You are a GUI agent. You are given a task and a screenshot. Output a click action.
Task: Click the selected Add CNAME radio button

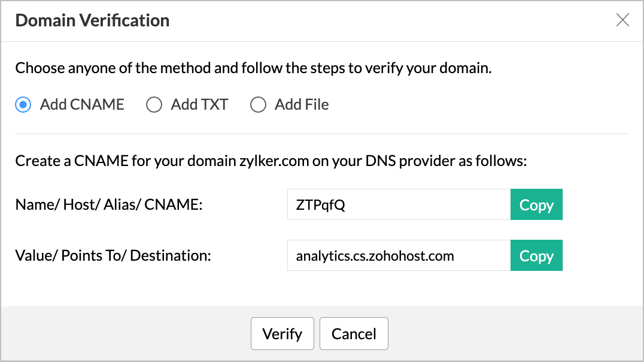point(22,104)
